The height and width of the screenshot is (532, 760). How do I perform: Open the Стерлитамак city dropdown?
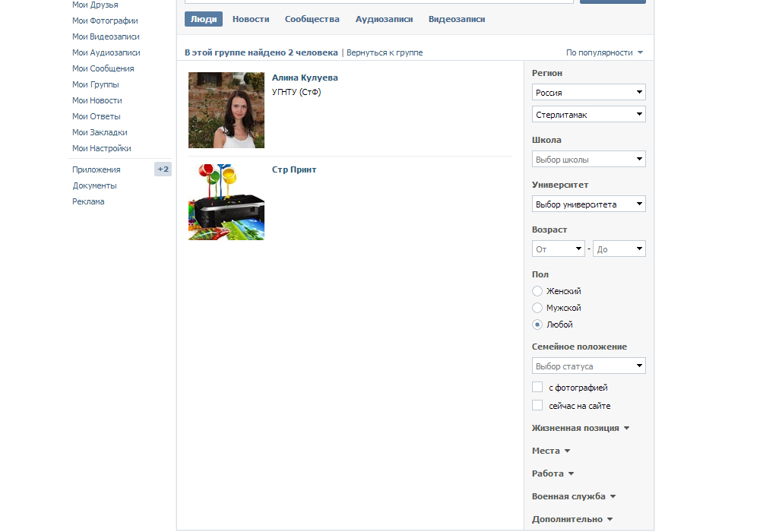tap(588, 114)
